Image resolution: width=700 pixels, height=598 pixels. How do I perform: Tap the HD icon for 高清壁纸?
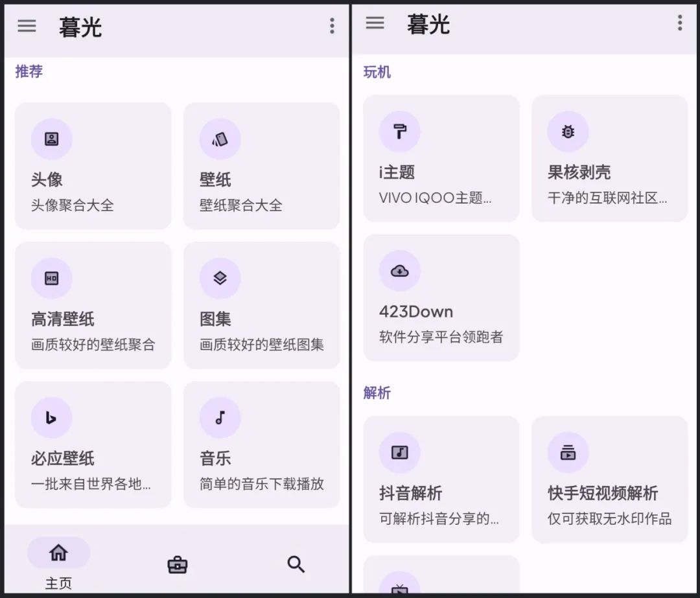coord(52,279)
